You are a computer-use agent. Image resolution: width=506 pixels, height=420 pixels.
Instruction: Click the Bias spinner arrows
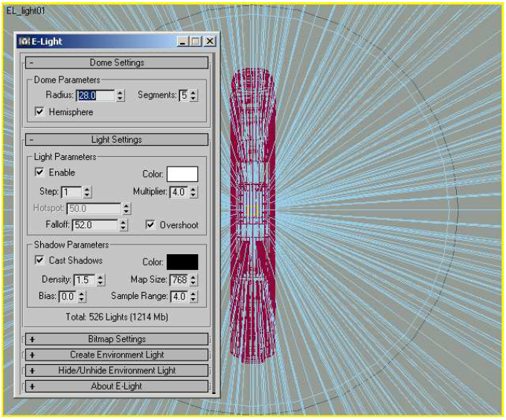point(82,297)
